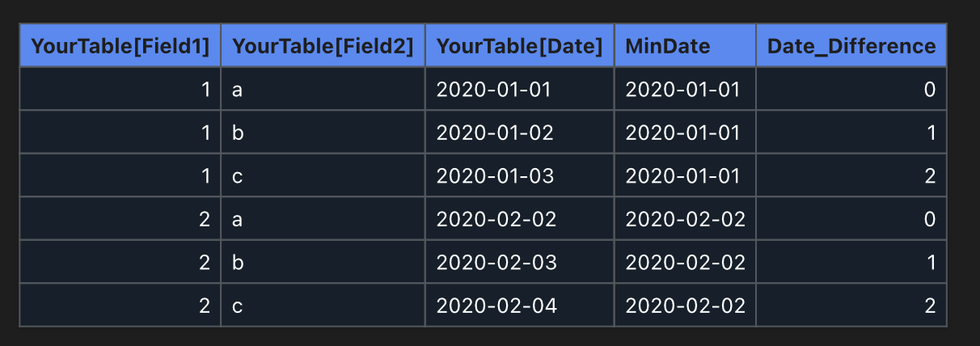
Task: Click the MinDate cell in the first data row
Action: (x=682, y=89)
